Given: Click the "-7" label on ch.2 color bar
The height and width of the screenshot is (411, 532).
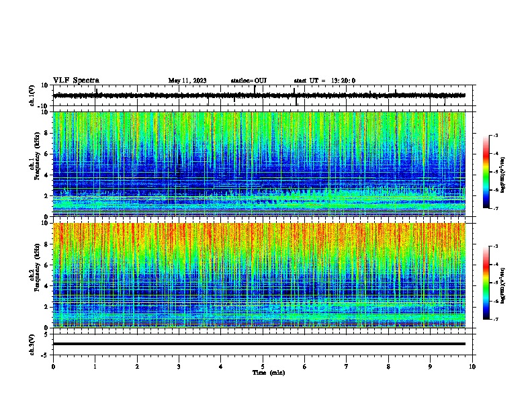Looking at the screenshot, I should pos(496,319).
